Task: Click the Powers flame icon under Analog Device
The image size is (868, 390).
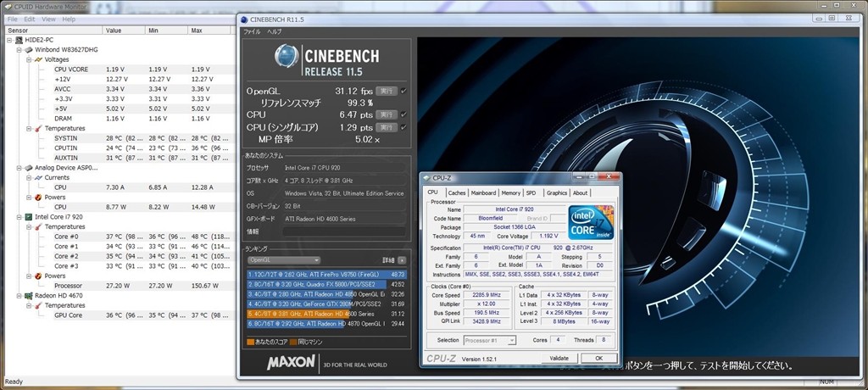Action: (x=36, y=197)
